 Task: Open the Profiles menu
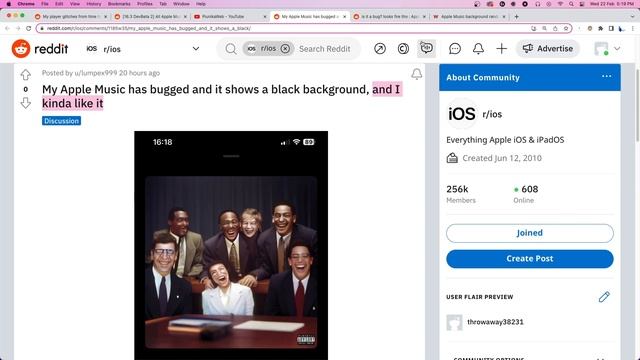click(x=144, y=4)
